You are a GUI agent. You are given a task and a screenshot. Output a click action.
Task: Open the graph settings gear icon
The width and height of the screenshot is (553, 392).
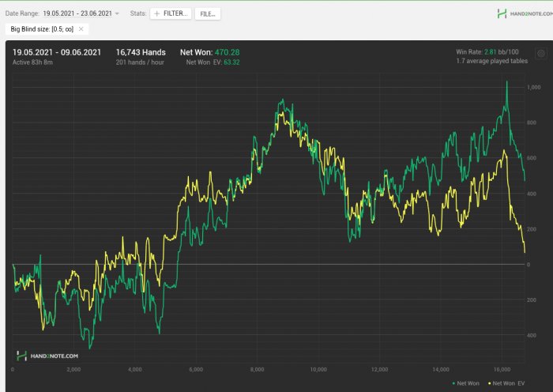pos(541,55)
